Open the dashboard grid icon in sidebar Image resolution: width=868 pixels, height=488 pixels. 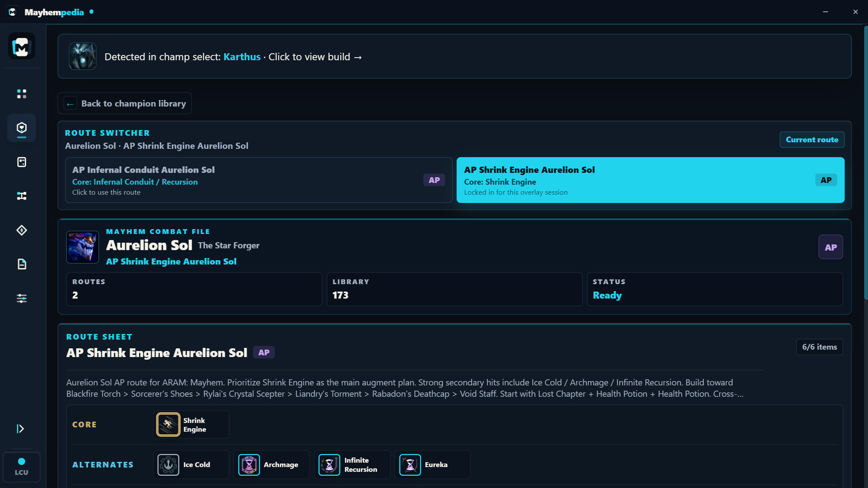(21, 94)
